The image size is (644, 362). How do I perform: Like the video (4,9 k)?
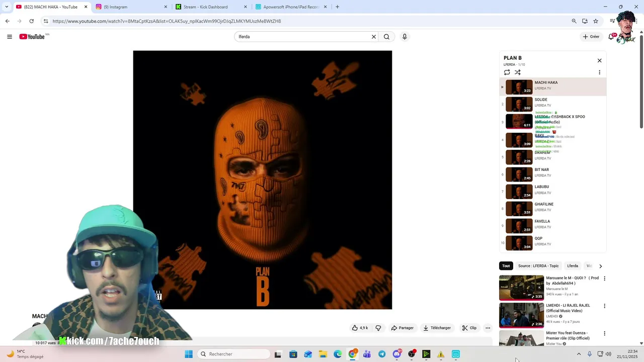click(360, 328)
